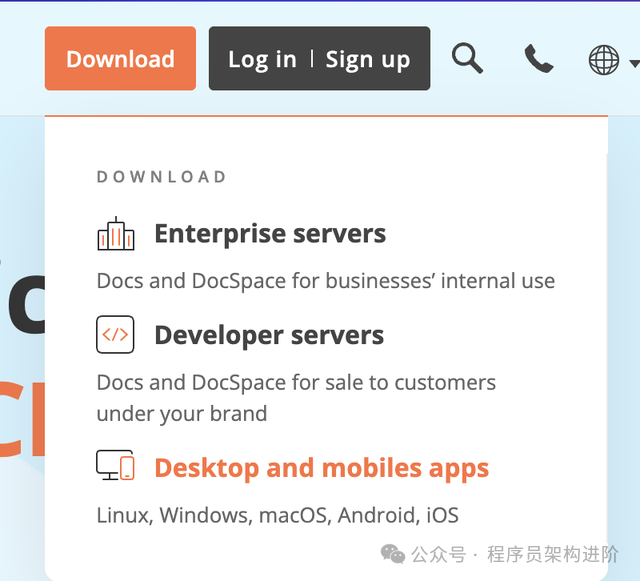Open the Sign up link
640x581 pixels.
coord(367,60)
